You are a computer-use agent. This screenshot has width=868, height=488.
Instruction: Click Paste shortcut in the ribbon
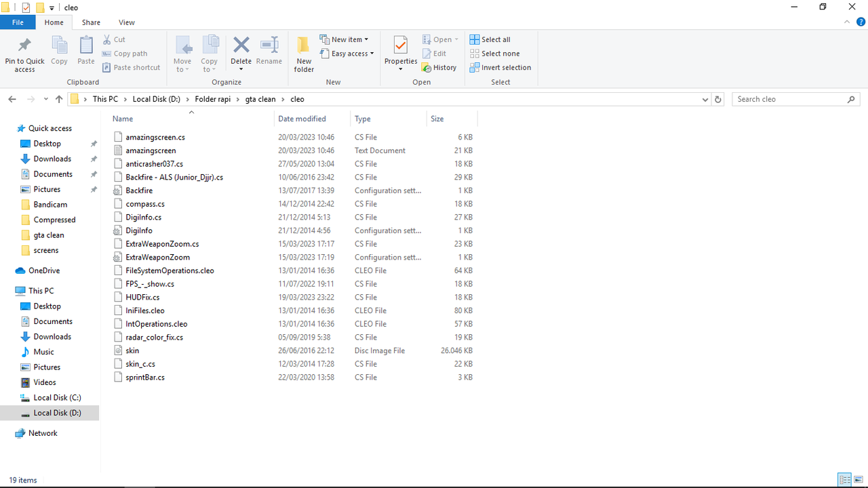coord(132,68)
